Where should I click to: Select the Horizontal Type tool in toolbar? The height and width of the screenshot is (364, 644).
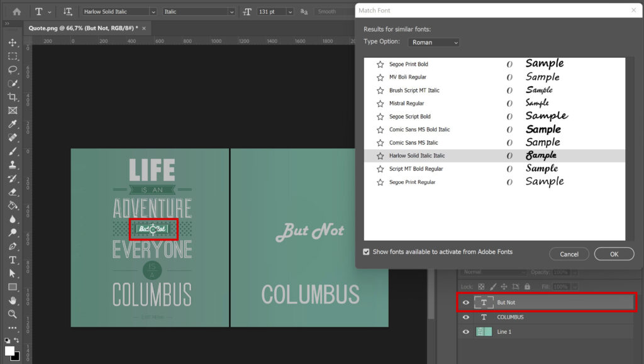13,260
